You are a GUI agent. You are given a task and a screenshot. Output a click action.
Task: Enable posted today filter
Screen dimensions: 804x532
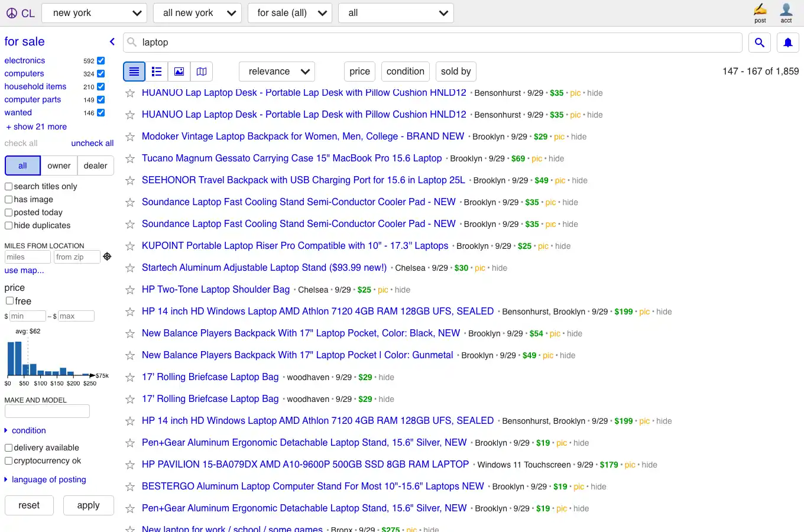click(x=9, y=212)
